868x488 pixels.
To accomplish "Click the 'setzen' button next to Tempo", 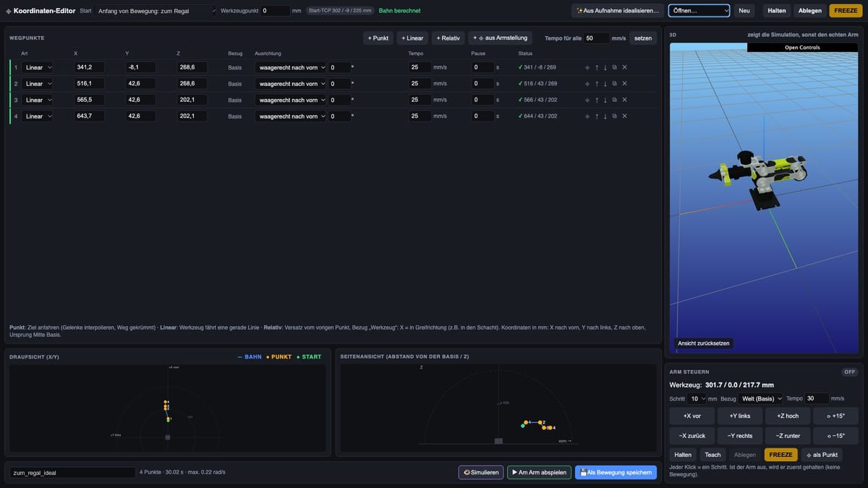I will pyautogui.click(x=643, y=38).
